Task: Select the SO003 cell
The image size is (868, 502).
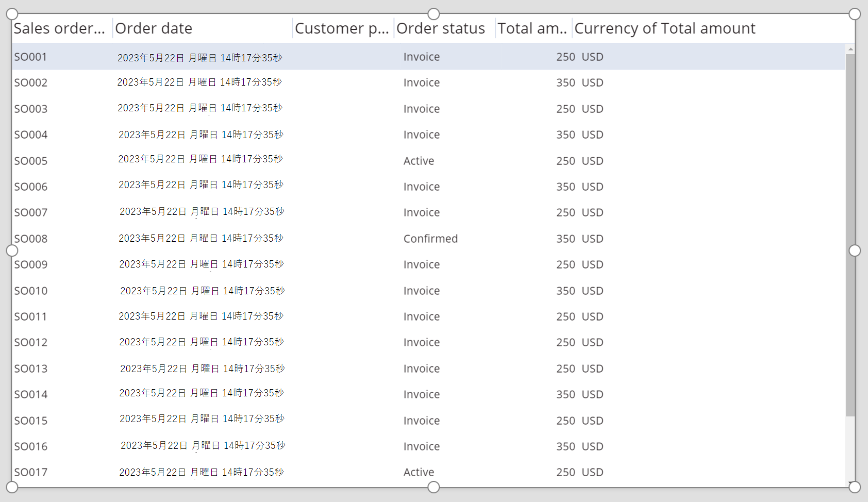Action: click(30, 109)
